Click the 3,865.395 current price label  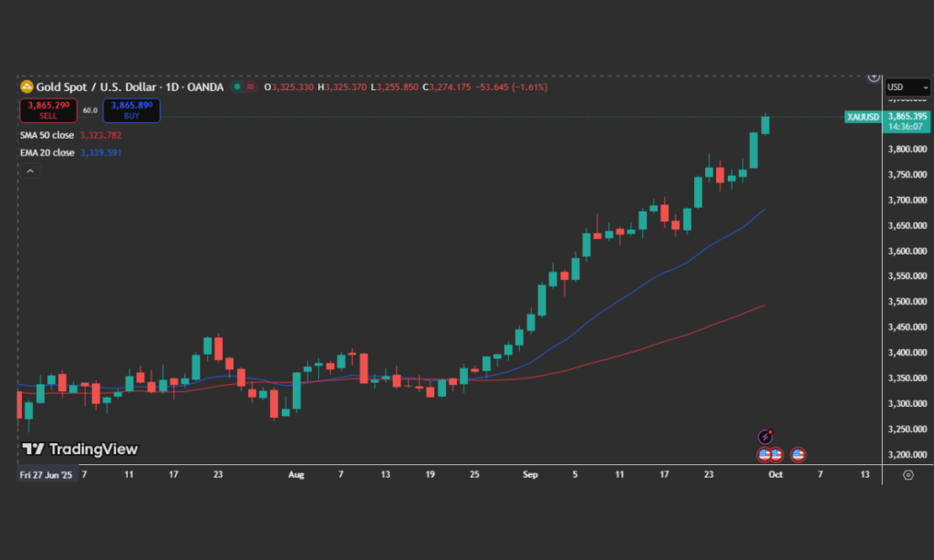coord(908,117)
